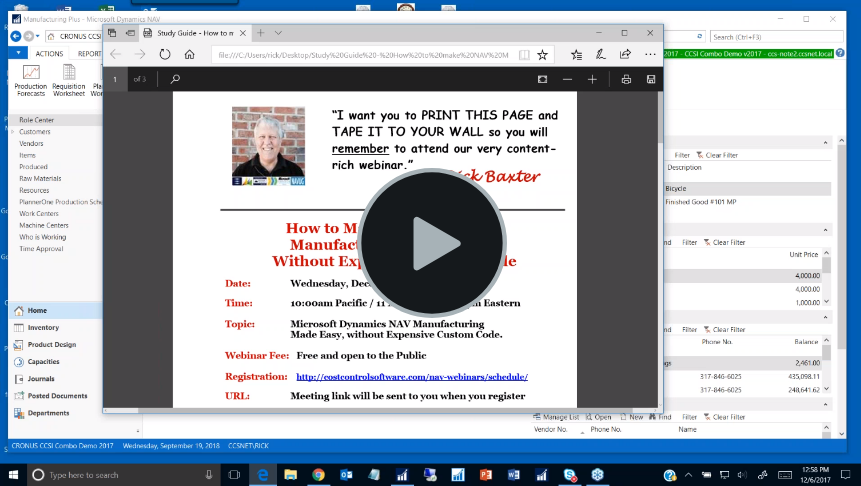This screenshot has height=486, width=861.
Task: Click the taskbar search box
Action: tap(124, 475)
